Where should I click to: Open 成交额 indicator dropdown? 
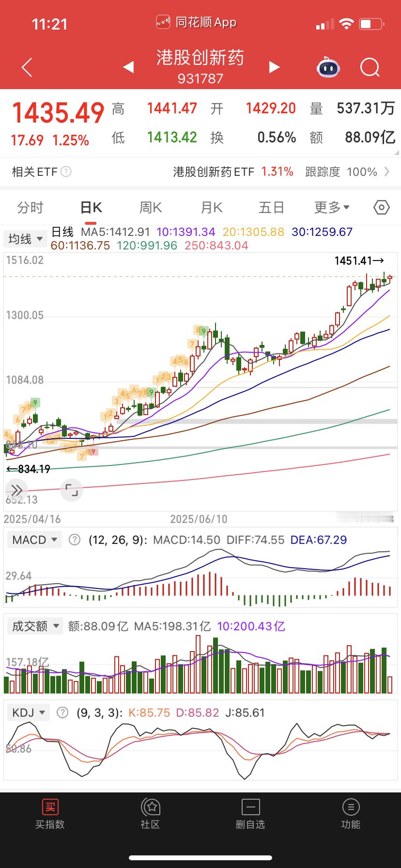(x=35, y=626)
